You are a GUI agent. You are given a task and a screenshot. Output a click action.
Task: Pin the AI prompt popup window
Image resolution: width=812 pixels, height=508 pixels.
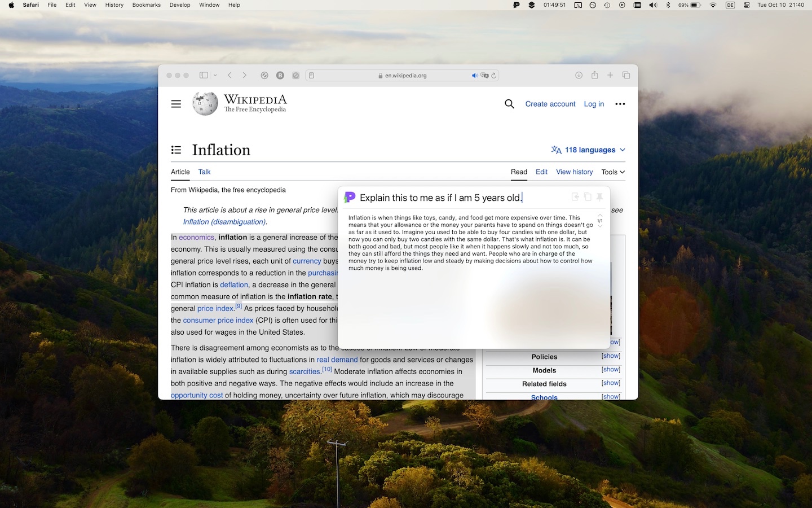click(599, 197)
